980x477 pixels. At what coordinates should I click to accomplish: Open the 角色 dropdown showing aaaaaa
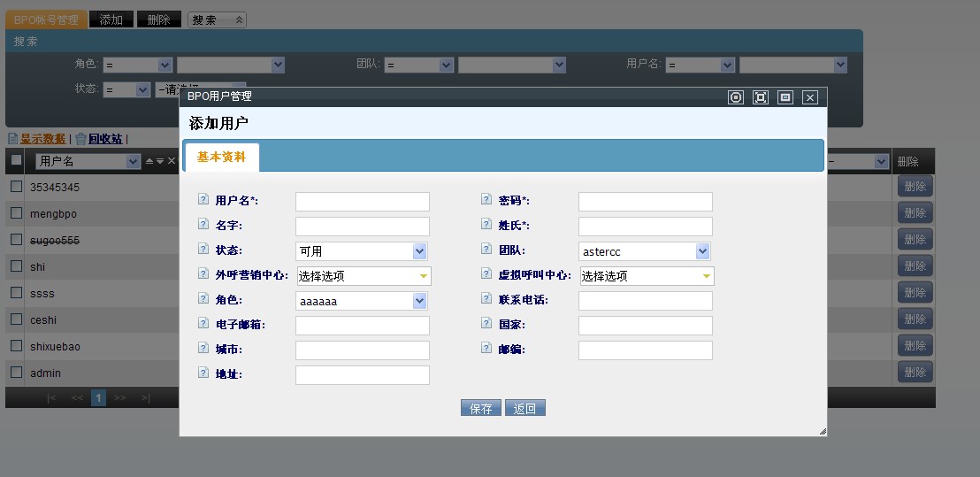362,301
